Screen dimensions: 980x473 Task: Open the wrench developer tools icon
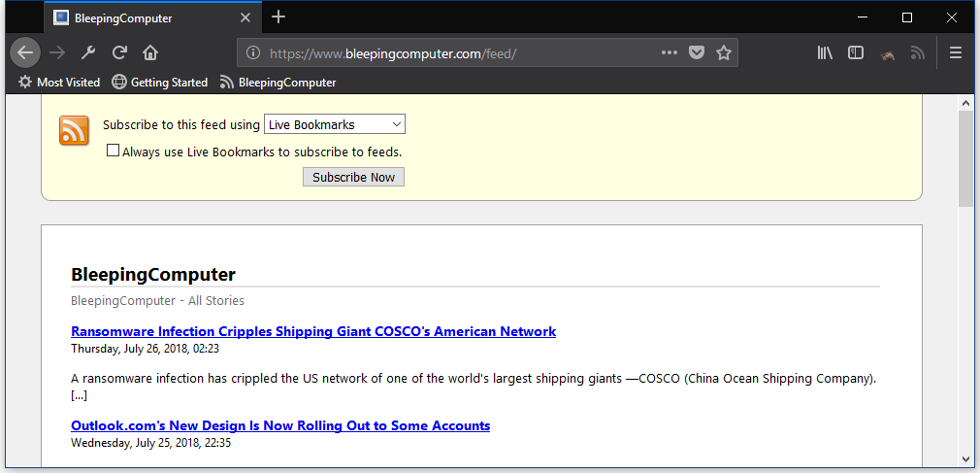[88, 53]
